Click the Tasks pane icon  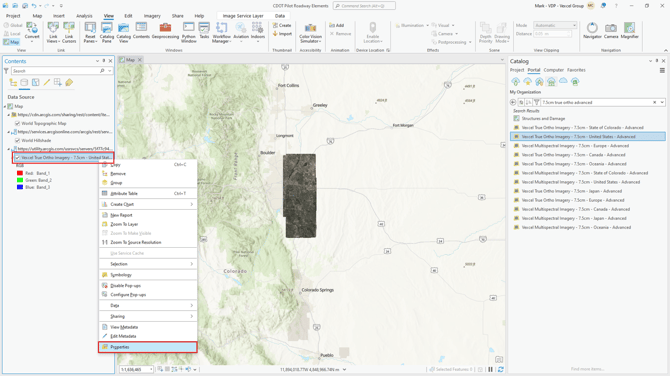pyautogui.click(x=204, y=31)
